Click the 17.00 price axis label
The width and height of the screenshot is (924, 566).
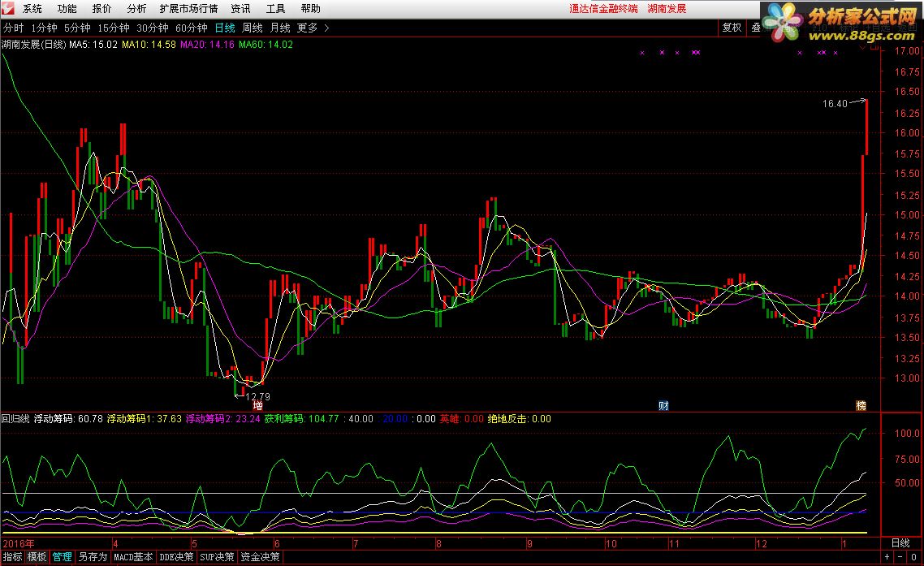click(907, 51)
